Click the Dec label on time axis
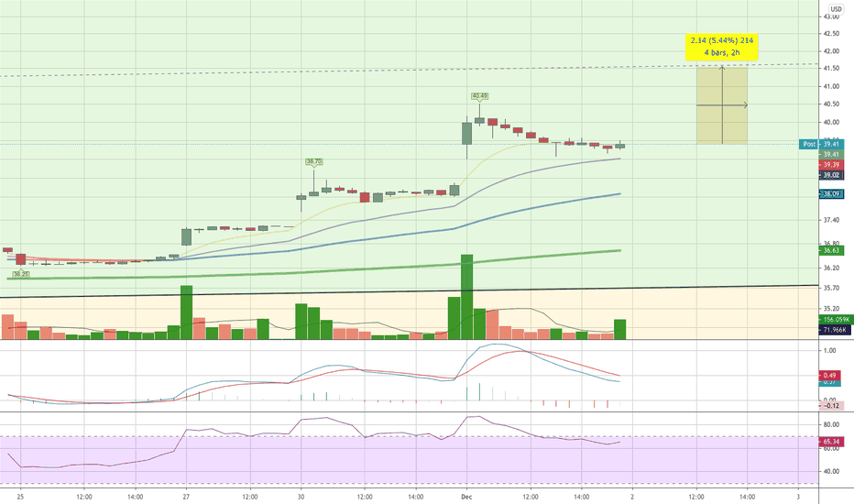This screenshot has height=504, width=854. (x=466, y=497)
